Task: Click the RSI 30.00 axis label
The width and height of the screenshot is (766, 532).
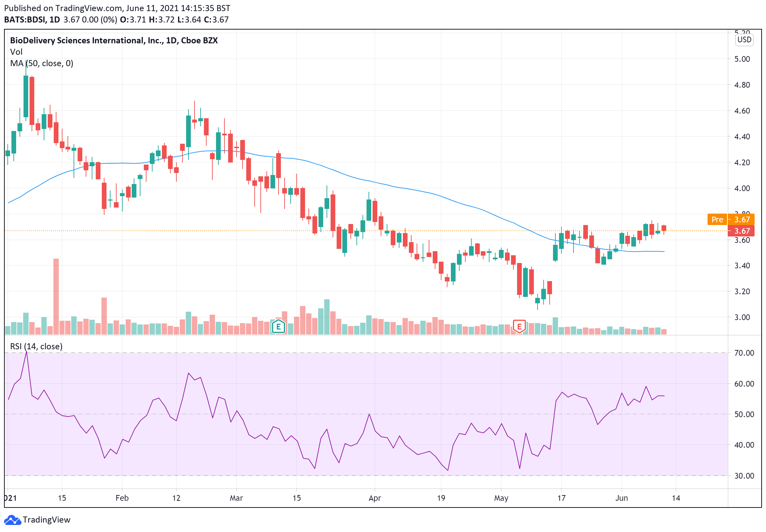Action: coord(744,476)
